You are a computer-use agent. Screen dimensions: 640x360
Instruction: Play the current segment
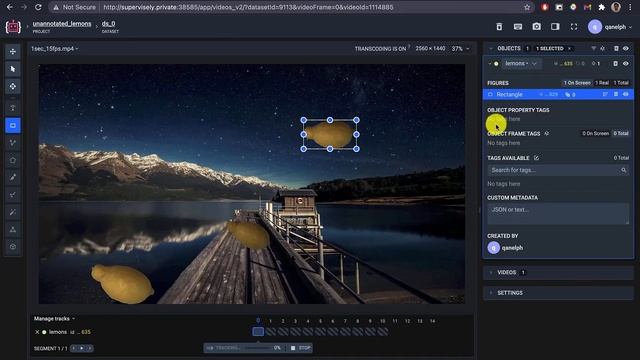[x=82, y=348]
